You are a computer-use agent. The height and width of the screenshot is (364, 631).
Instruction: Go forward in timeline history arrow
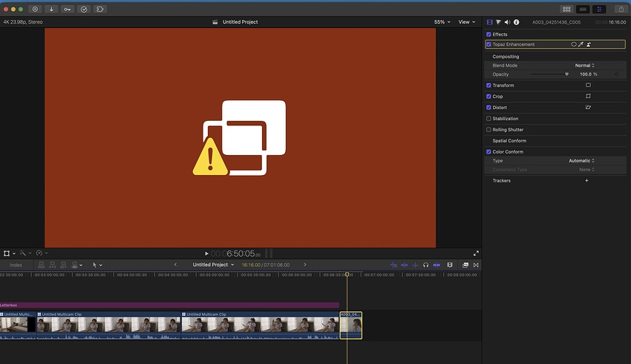click(305, 265)
